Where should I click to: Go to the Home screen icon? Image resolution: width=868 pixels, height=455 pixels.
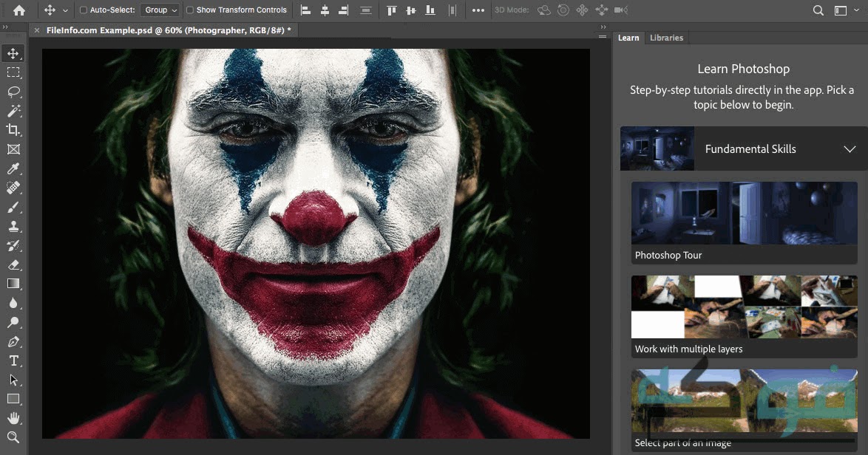(x=18, y=10)
